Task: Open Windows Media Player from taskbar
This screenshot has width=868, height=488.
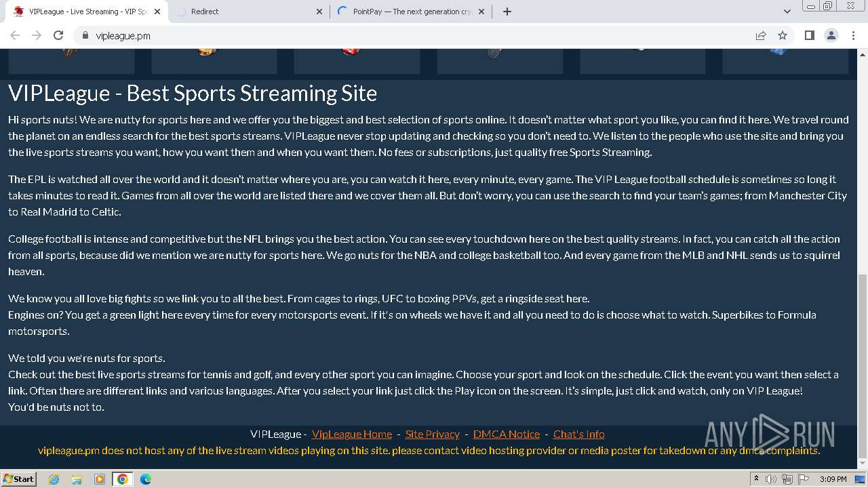Action: click(x=100, y=479)
